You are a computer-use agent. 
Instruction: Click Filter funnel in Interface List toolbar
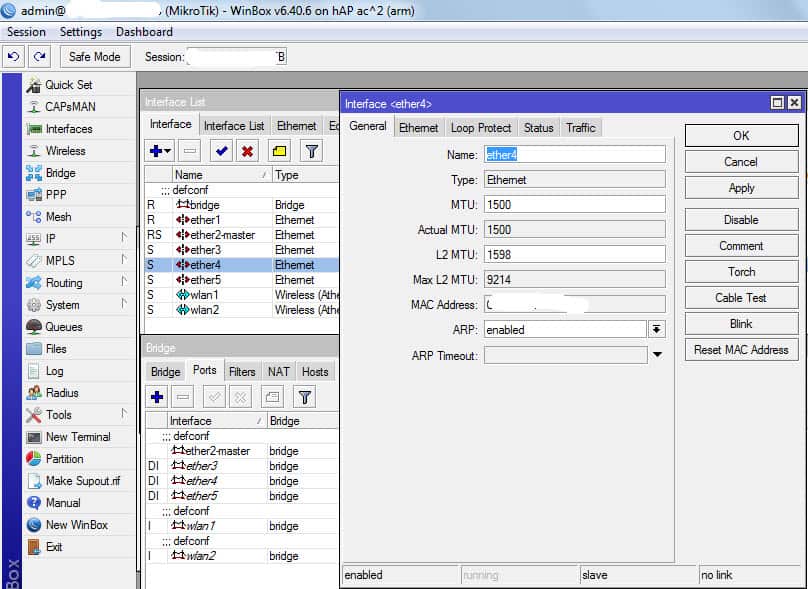[x=312, y=151]
